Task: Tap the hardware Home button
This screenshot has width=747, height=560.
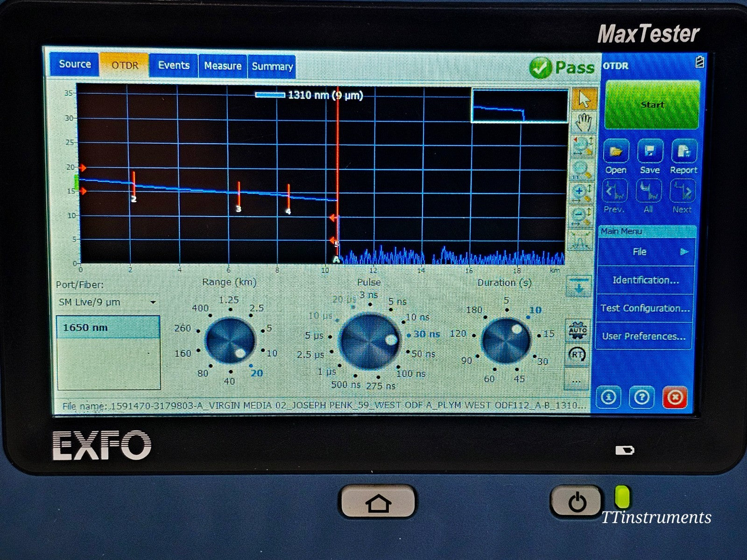Action: coord(379,503)
